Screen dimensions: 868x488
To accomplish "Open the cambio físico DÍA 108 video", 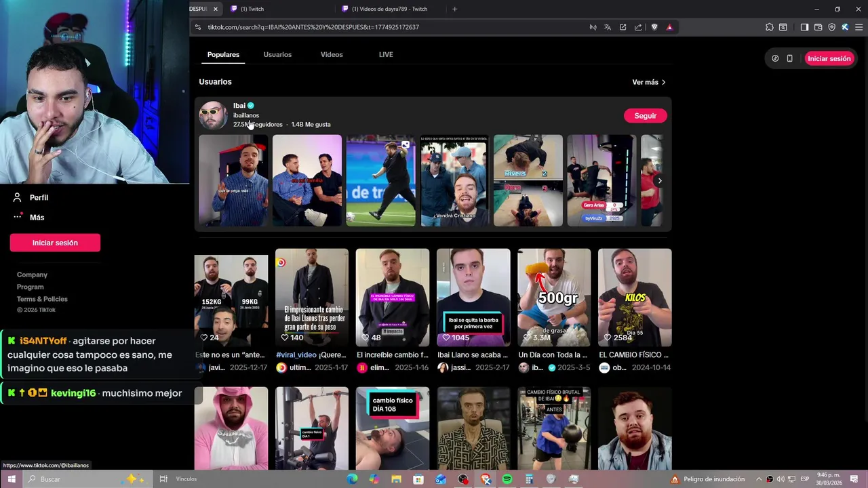I will 393,428.
